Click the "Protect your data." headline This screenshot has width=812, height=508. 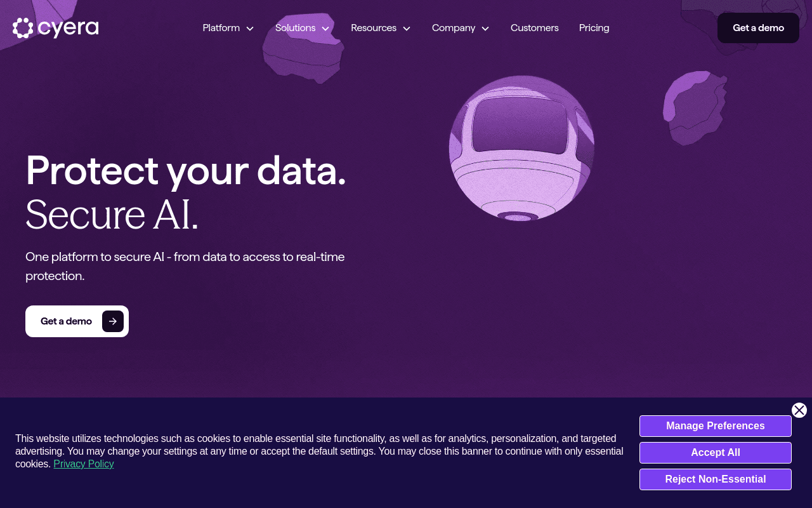point(186,170)
